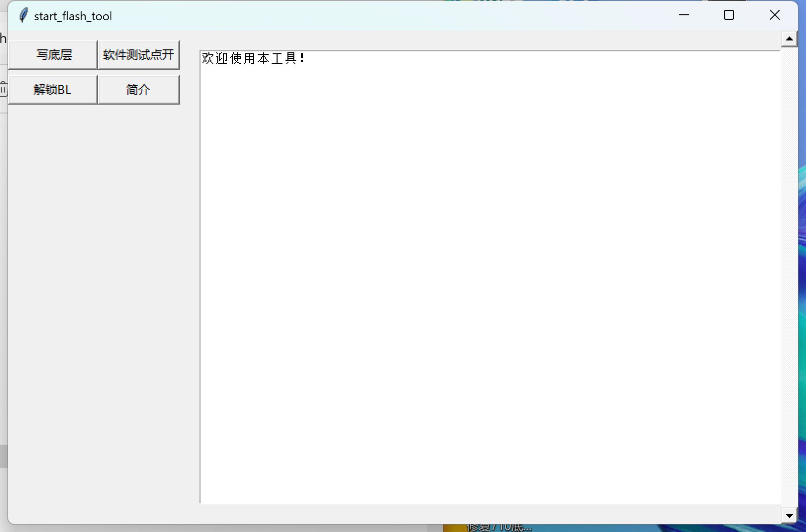806x532 pixels.
Task: Click the scrollbar up arrow
Action: pyautogui.click(x=789, y=39)
